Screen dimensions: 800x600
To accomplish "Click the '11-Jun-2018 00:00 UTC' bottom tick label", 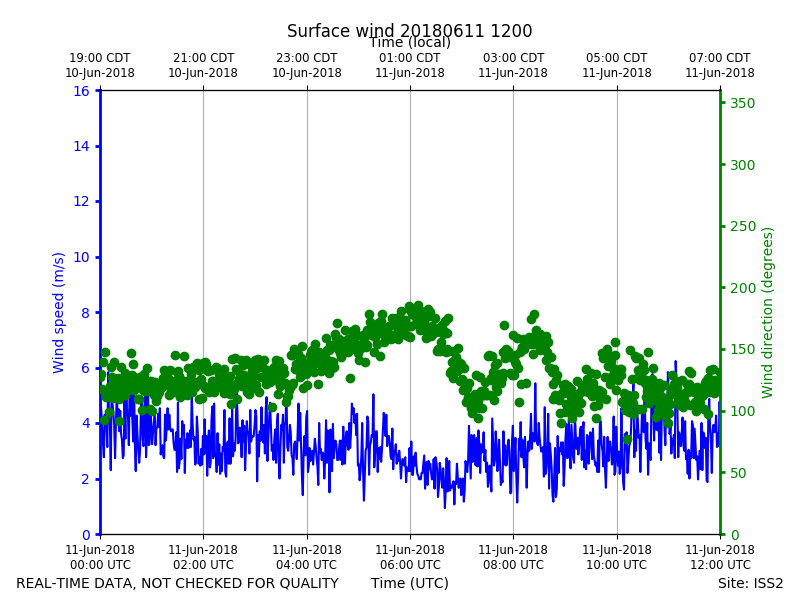I will click(100, 557).
